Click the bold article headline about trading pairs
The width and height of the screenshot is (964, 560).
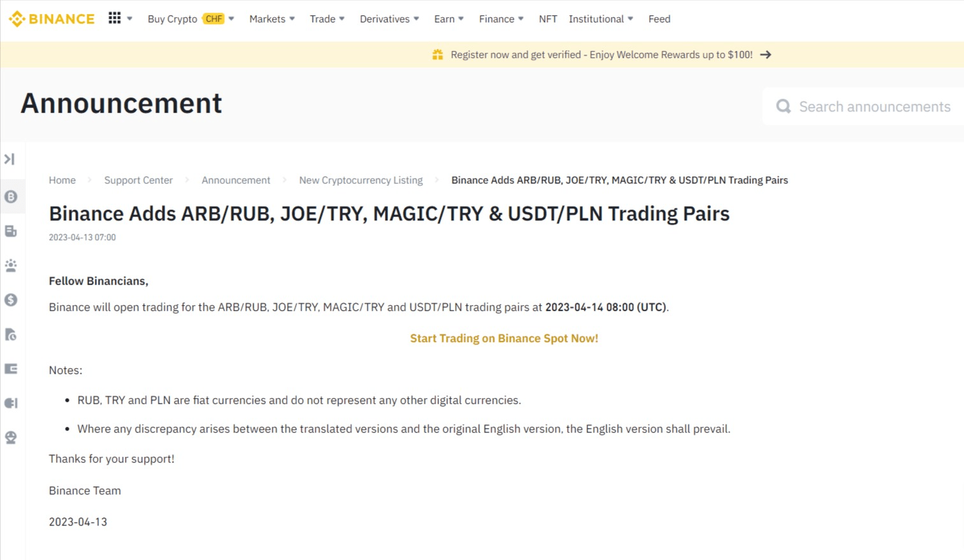tap(389, 213)
